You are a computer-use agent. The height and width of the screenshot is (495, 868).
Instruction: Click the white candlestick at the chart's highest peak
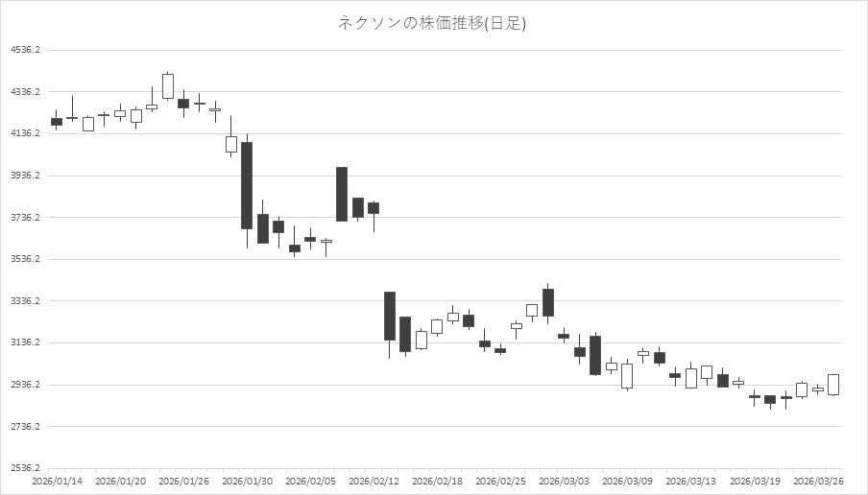tap(168, 85)
